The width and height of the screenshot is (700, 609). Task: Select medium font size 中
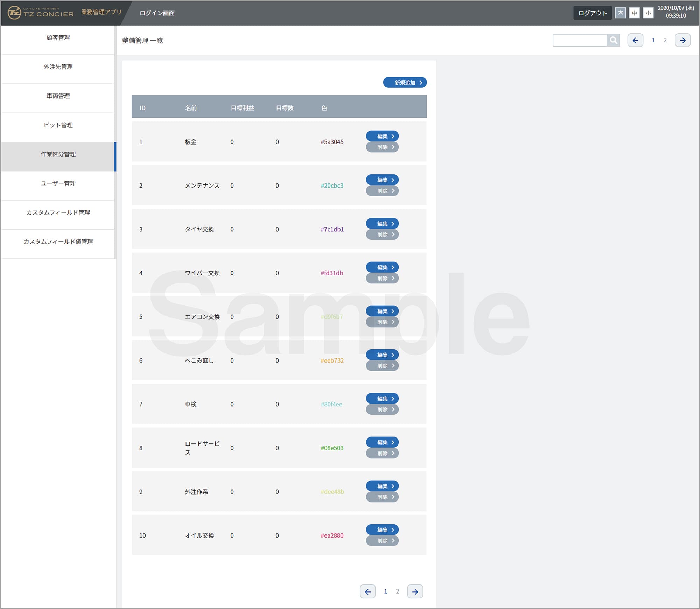[634, 13]
